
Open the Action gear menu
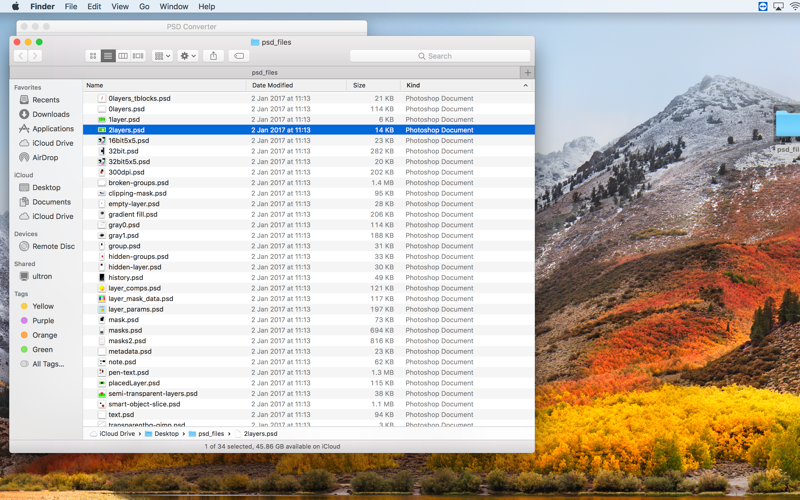click(188, 56)
